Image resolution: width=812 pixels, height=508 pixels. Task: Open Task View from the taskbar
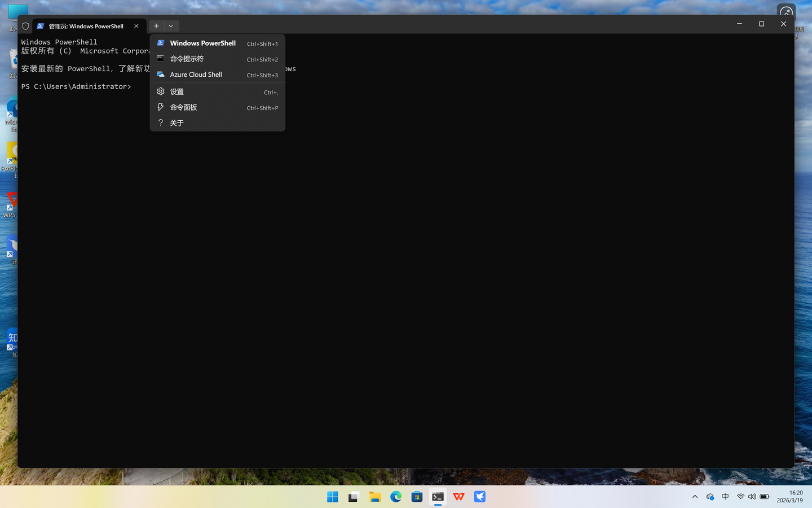point(354,497)
